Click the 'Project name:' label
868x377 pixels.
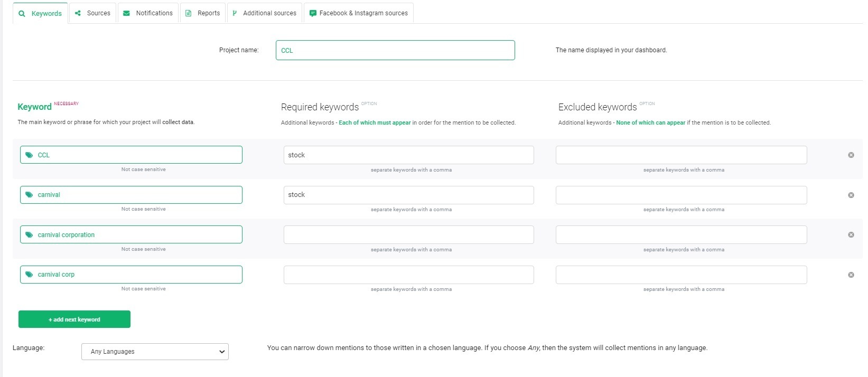tap(239, 50)
